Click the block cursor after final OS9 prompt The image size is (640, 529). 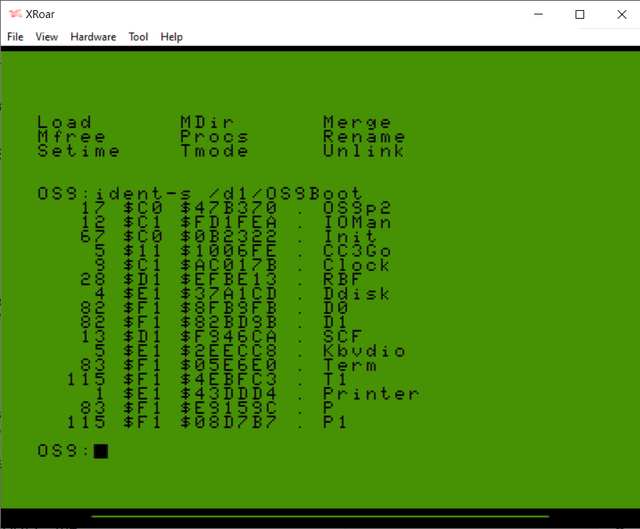[x=101, y=451]
